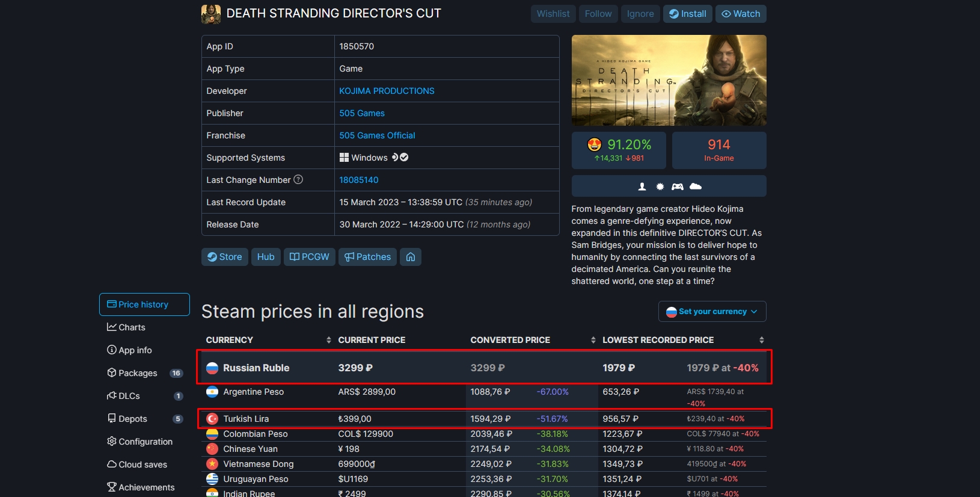The width and height of the screenshot is (980, 497).
Task: Switch to the Depots sidebar tab
Action: (x=132, y=419)
